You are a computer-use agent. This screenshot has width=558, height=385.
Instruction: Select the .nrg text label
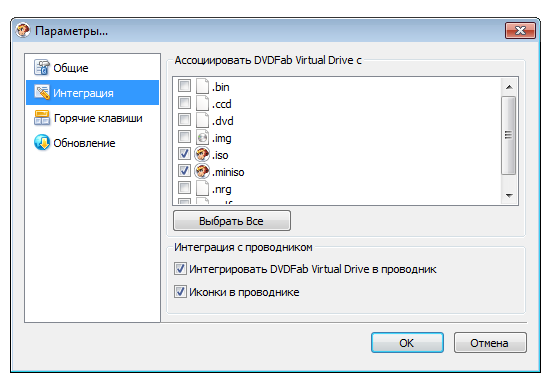tap(222, 189)
